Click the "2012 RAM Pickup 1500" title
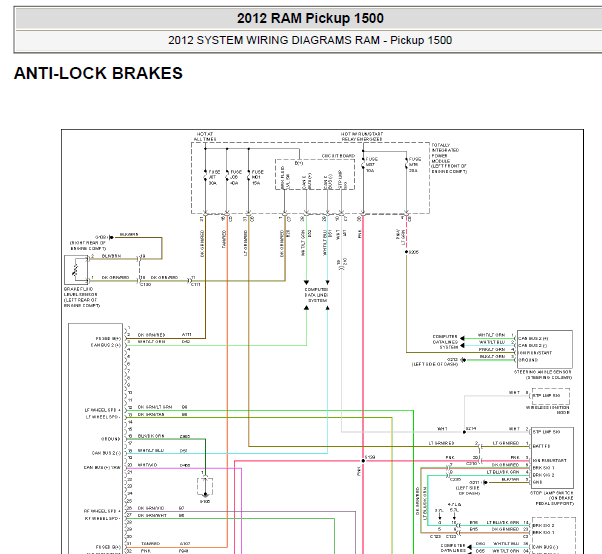 tap(310, 18)
